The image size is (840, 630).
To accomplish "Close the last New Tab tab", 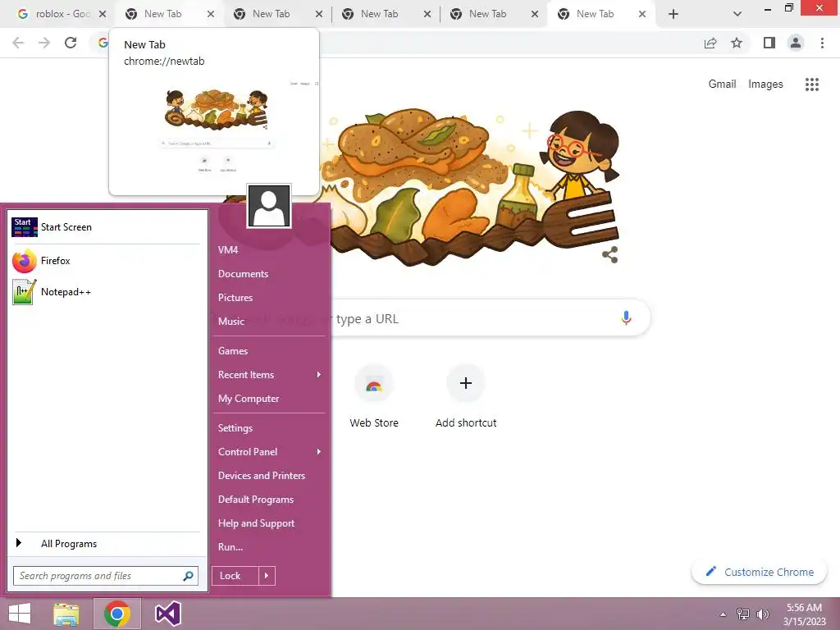I will click(641, 14).
